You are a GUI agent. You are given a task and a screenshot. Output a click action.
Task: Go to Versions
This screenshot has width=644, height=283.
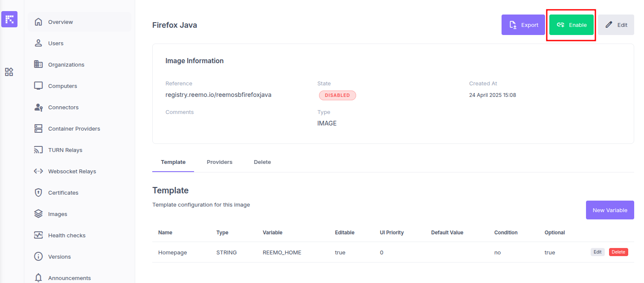tap(80, 257)
